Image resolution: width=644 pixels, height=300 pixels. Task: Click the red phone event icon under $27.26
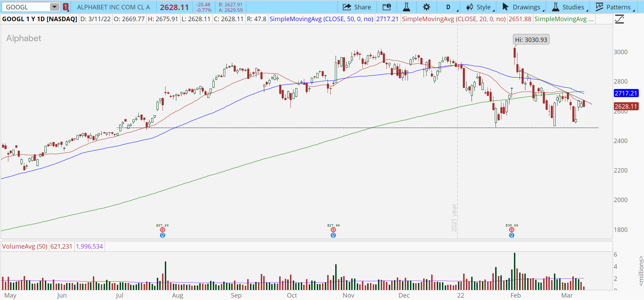pos(162,230)
